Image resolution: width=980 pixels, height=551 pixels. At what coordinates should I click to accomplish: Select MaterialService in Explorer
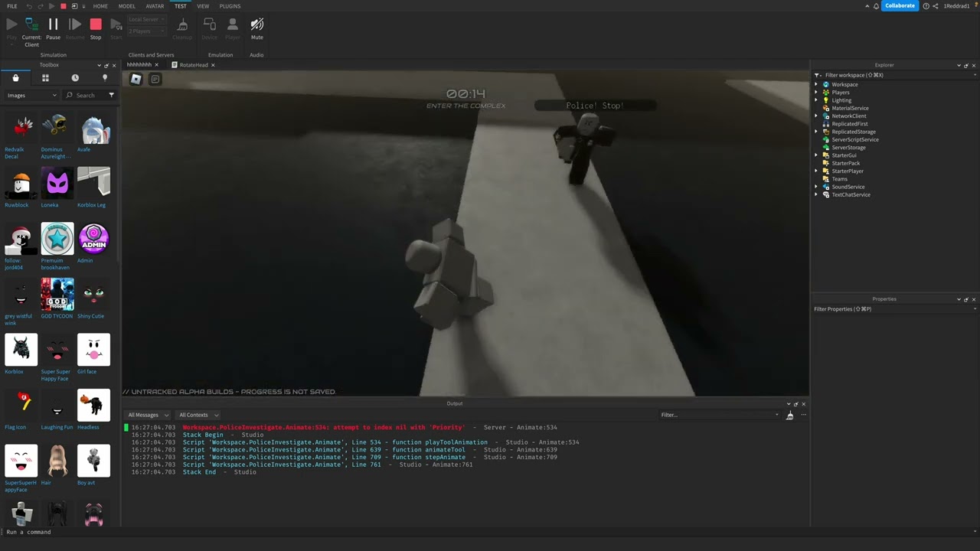point(850,108)
